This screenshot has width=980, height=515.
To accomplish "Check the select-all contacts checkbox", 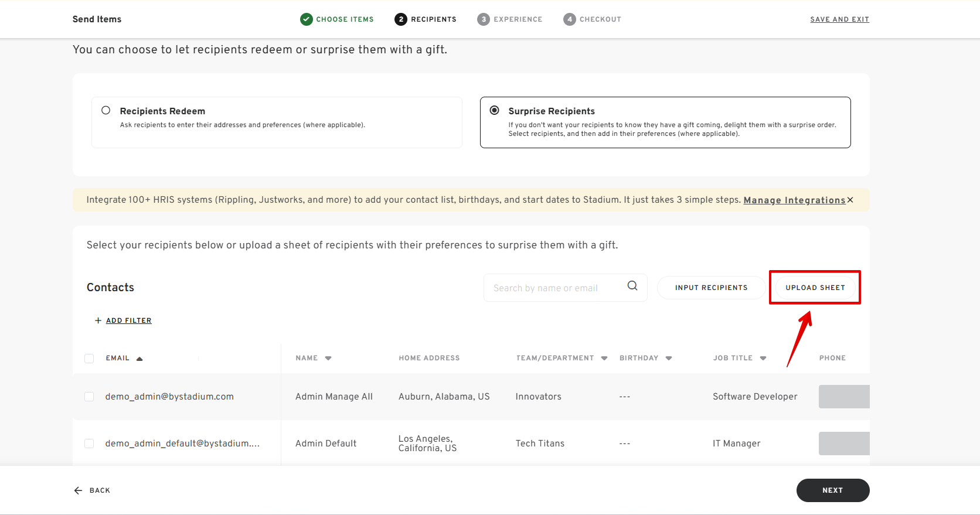I will [89, 358].
